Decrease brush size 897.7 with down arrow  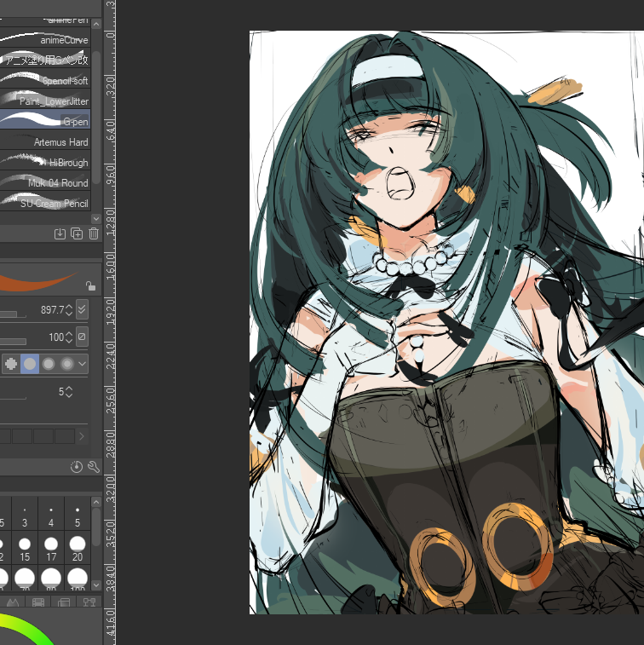[69, 313]
